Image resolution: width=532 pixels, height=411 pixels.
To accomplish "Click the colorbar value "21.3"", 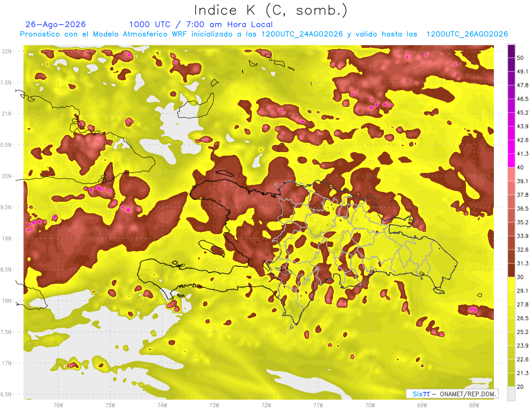I will 523,373.
